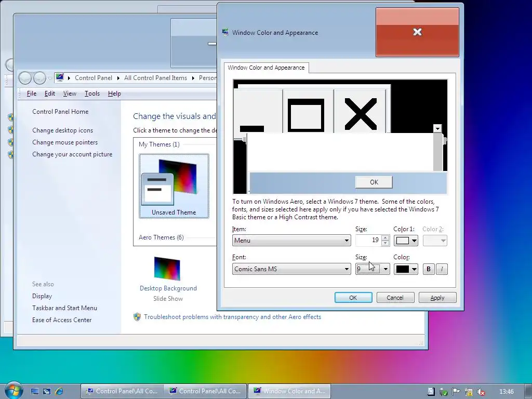The width and height of the screenshot is (532, 399).
Task: Expand All Control Panel Items breadcrumb arrow
Action: pyautogui.click(x=193, y=78)
